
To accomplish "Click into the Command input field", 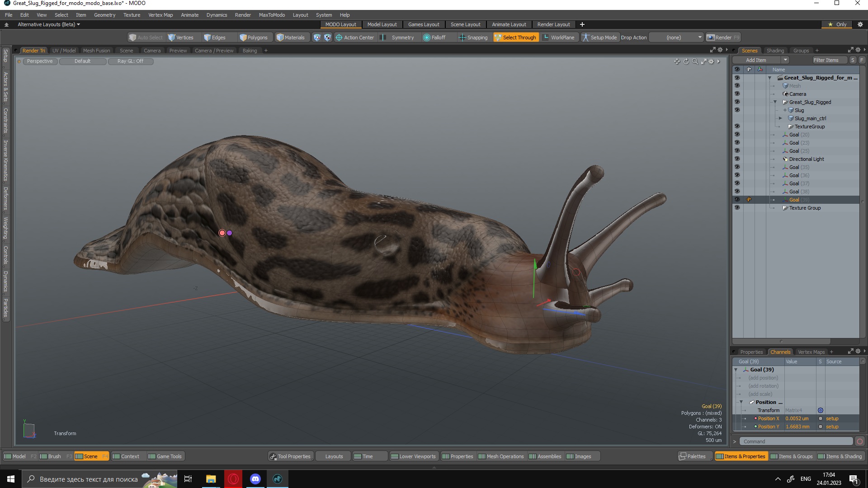I will tap(797, 441).
